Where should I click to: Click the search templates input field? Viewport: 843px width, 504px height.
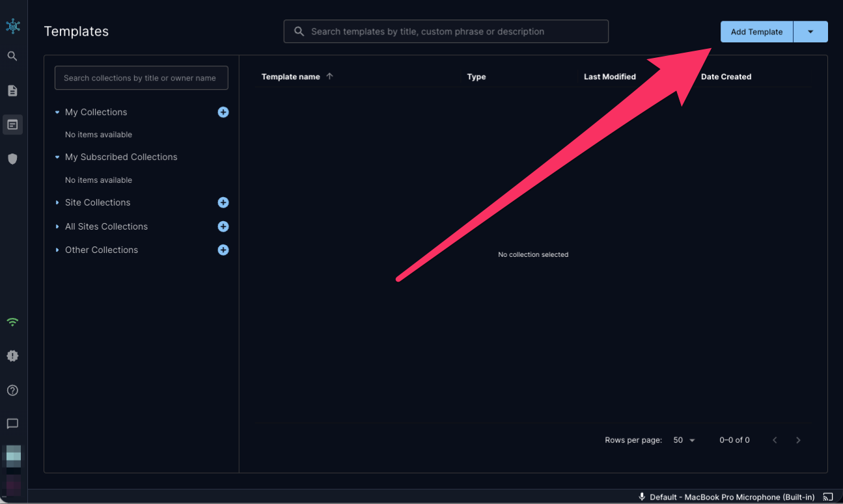(x=446, y=31)
